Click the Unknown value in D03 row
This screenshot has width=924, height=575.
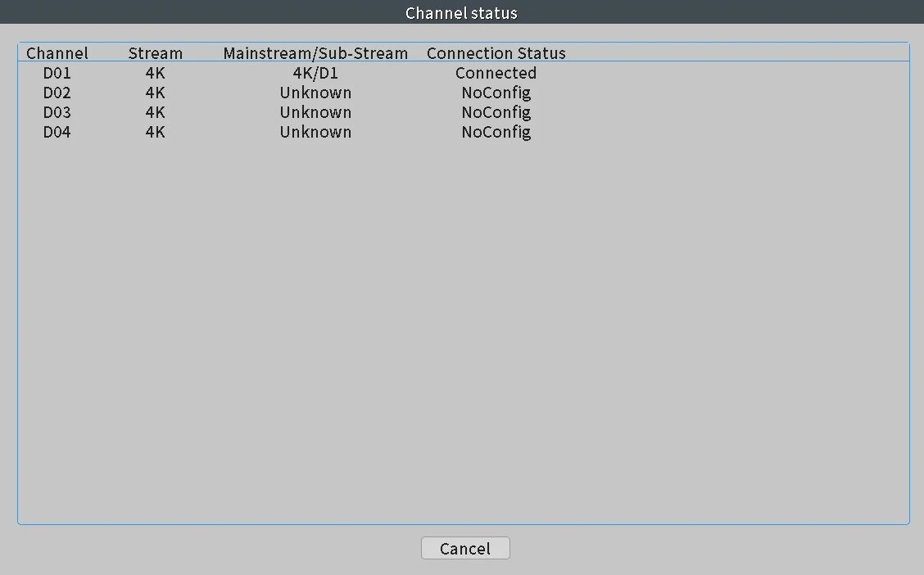point(315,112)
